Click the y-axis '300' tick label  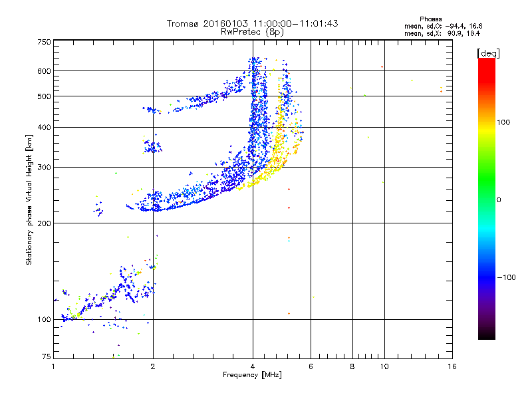click(x=44, y=168)
